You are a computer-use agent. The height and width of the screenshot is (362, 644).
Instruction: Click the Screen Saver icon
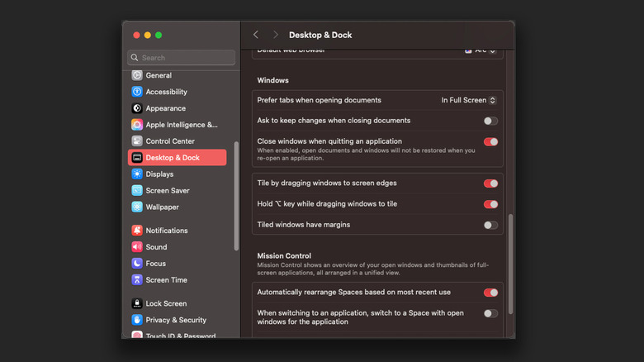[x=137, y=191]
